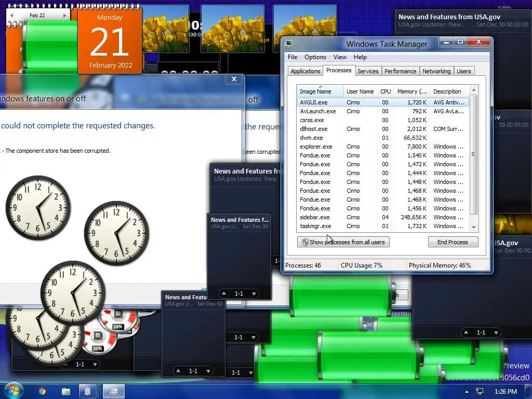The height and width of the screenshot is (399, 532).
Task: Sort processes by CPU column
Action: click(x=385, y=91)
